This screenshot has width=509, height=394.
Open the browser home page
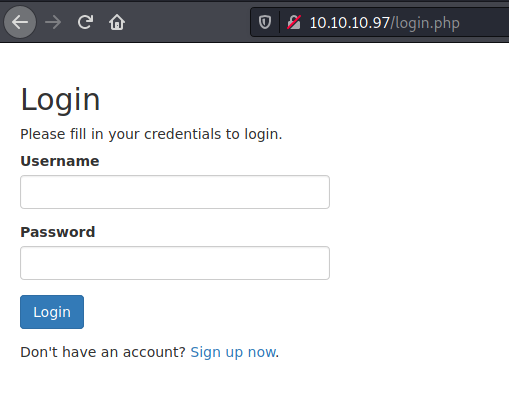pyautogui.click(x=117, y=22)
